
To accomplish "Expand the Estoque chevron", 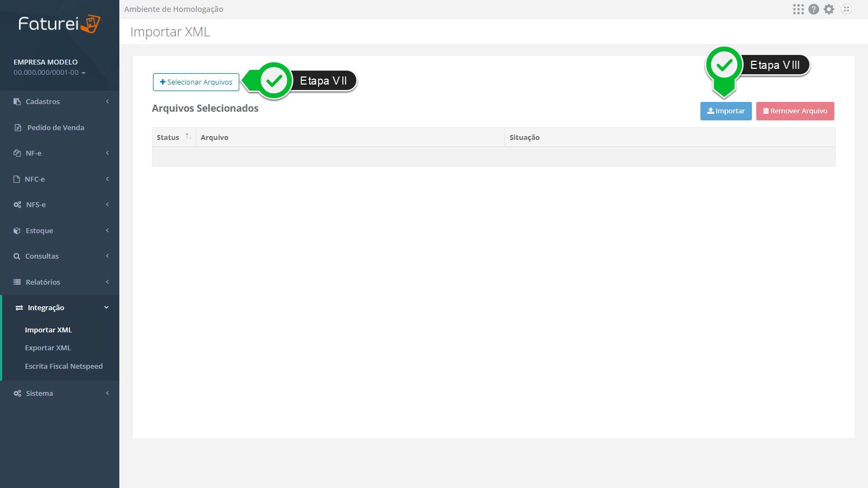I will coord(107,230).
